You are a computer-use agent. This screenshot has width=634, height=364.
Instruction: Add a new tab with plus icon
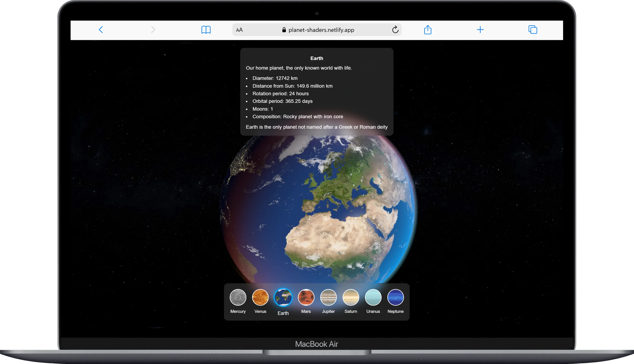coord(480,30)
